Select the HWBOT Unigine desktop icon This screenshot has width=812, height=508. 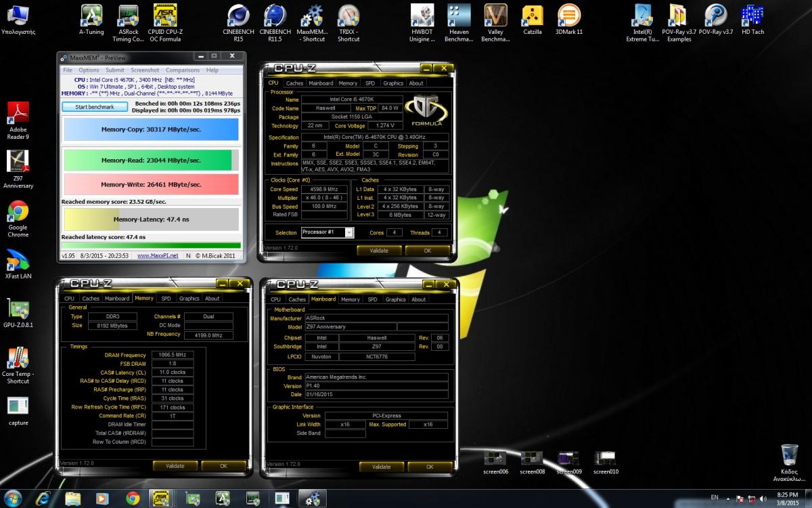[x=422, y=23]
